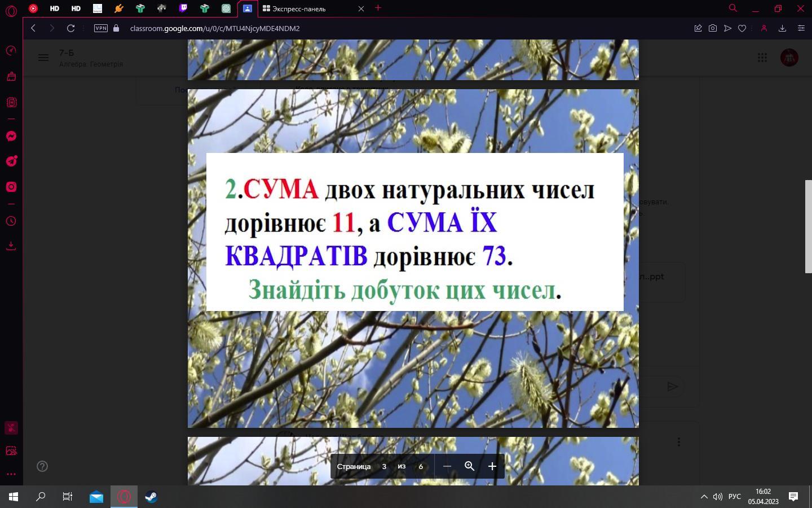Open the downloads toolbar icon
This screenshot has width=812, height=508.
(782, 28)
